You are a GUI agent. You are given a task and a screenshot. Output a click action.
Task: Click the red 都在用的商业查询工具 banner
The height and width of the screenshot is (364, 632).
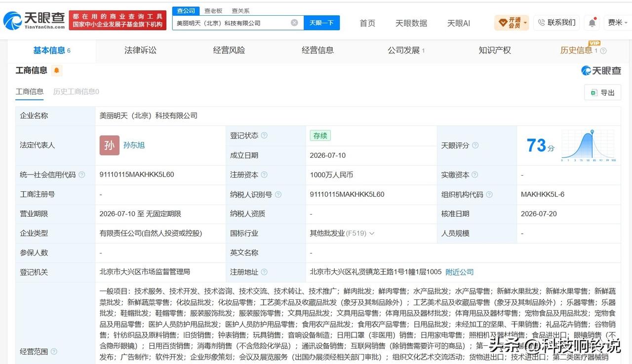coord(118,20)
